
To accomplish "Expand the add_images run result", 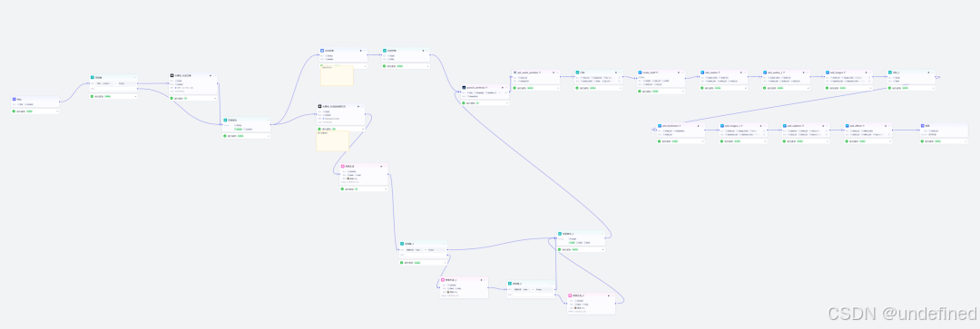I will (870, 88).
